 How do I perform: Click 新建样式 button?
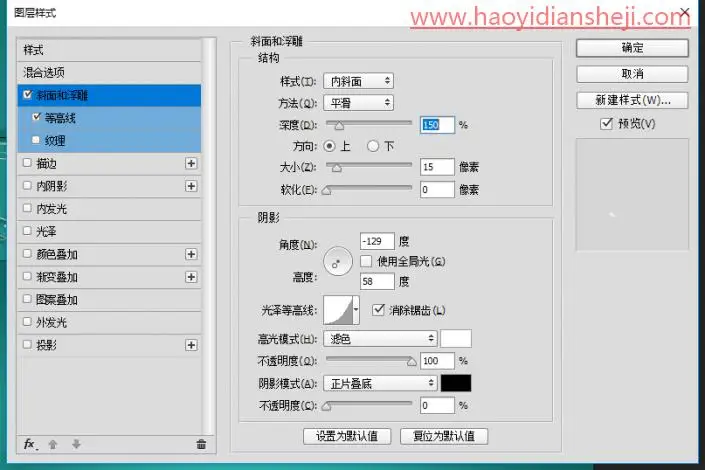tap(632, 100)
